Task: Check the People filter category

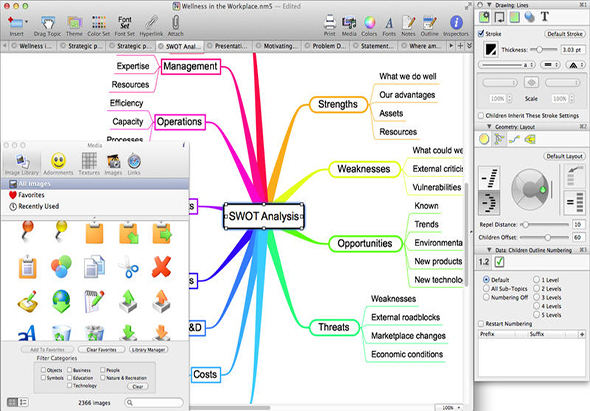Action: point(103,370)
